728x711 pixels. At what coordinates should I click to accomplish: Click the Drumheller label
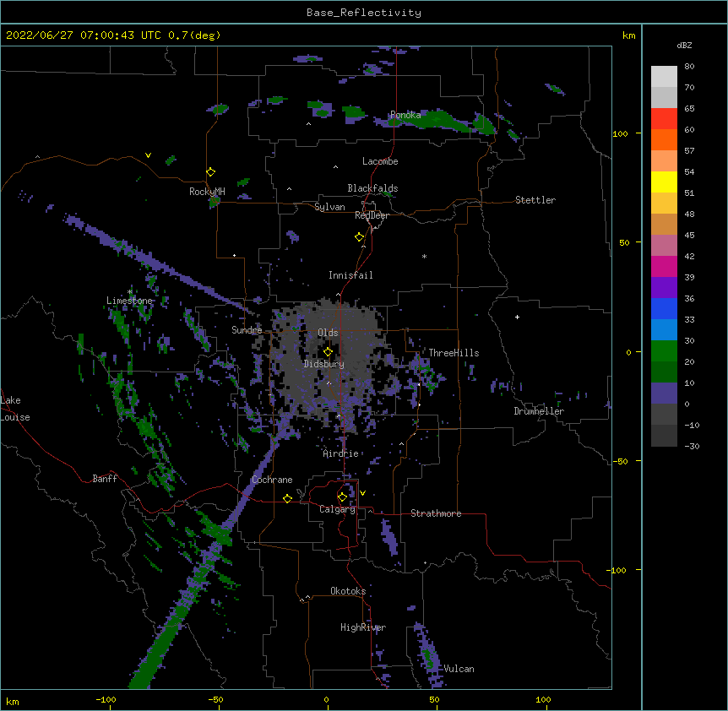click(x=539, y=411)
